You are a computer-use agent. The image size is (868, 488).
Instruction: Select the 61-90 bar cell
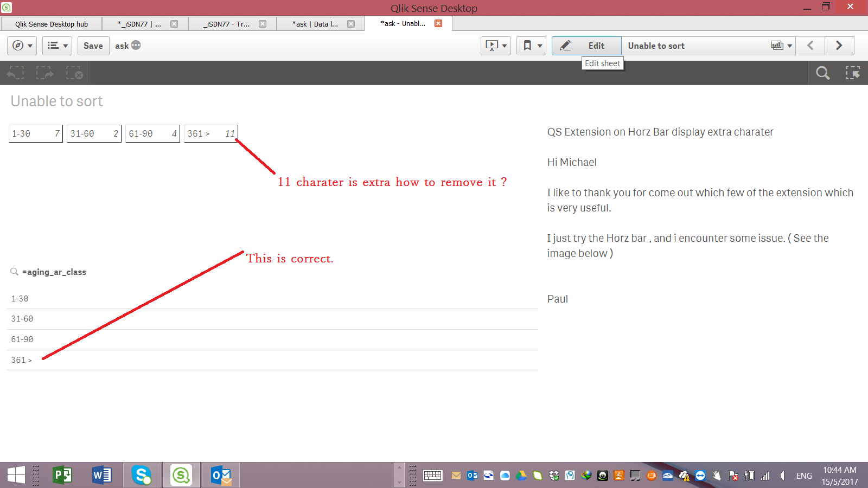point(152,133)
